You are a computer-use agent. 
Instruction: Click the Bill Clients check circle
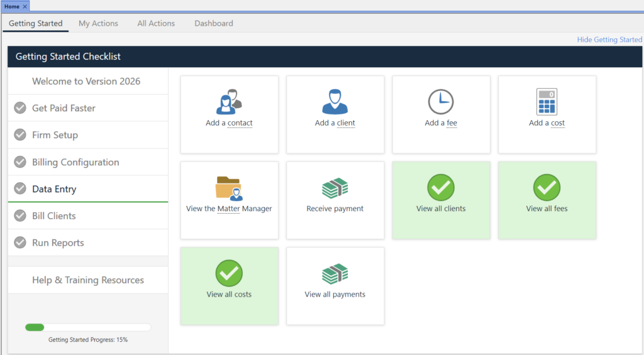click(20, 216)
